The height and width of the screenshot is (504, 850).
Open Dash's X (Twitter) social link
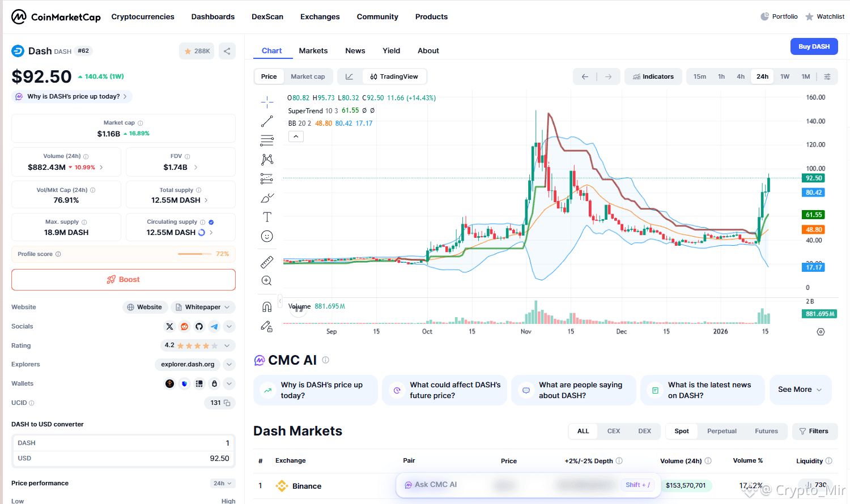coord(169,326)
